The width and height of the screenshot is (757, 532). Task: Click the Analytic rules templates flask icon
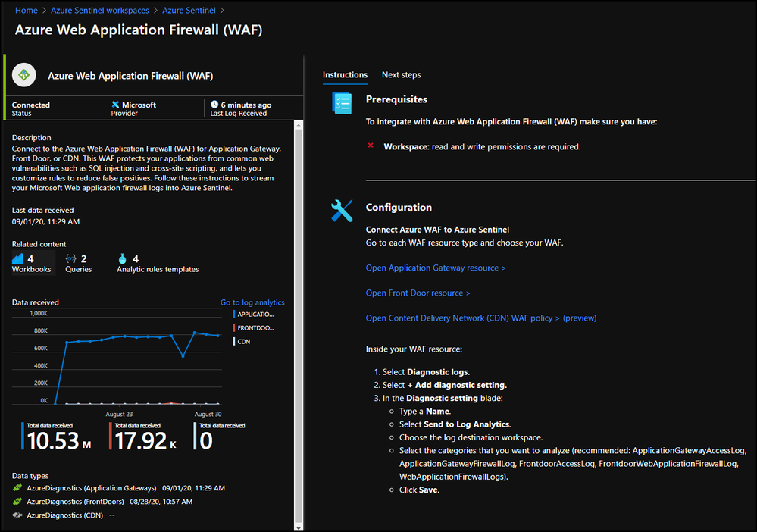tap(122, 258)
